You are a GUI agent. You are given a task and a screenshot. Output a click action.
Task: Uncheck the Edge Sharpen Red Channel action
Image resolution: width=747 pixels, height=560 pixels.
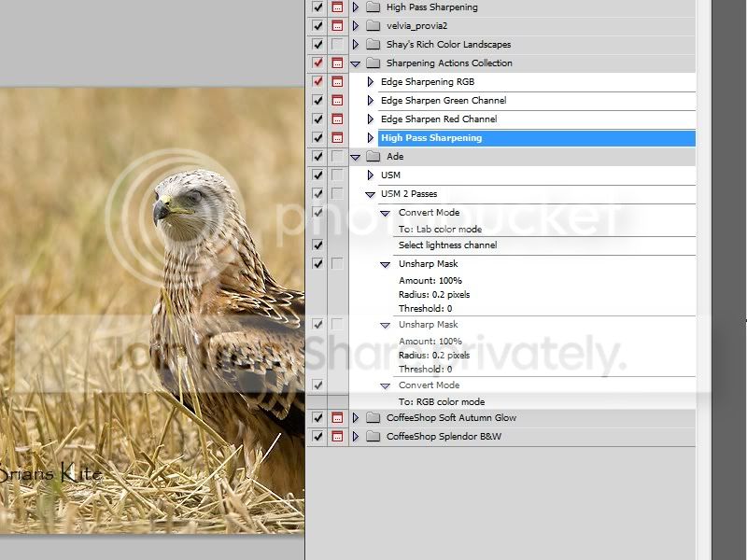pos(318,119)
